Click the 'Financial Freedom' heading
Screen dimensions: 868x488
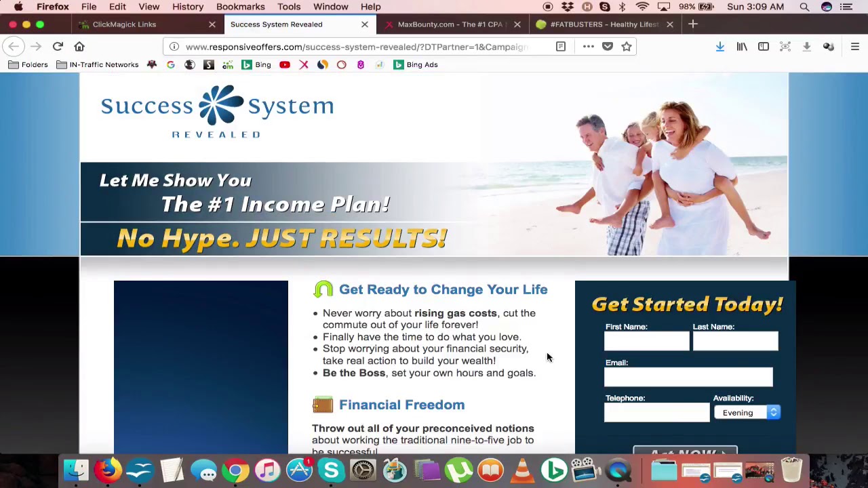[401, 405]
